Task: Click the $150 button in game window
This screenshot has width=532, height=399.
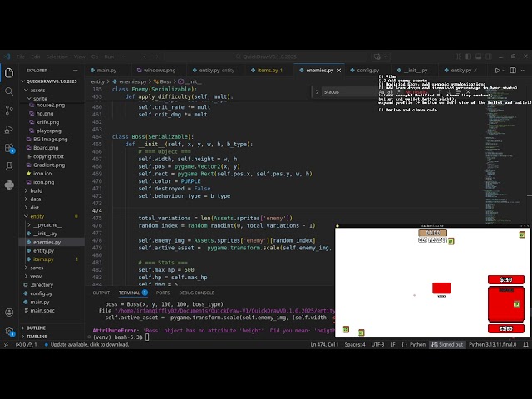Action: click(506, 279)
